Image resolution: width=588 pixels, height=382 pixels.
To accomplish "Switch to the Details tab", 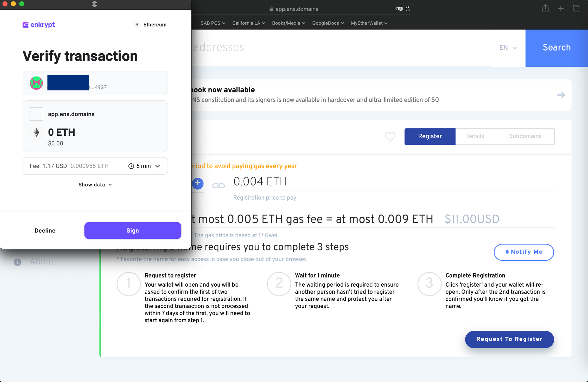I will click(x=475, y=136).
